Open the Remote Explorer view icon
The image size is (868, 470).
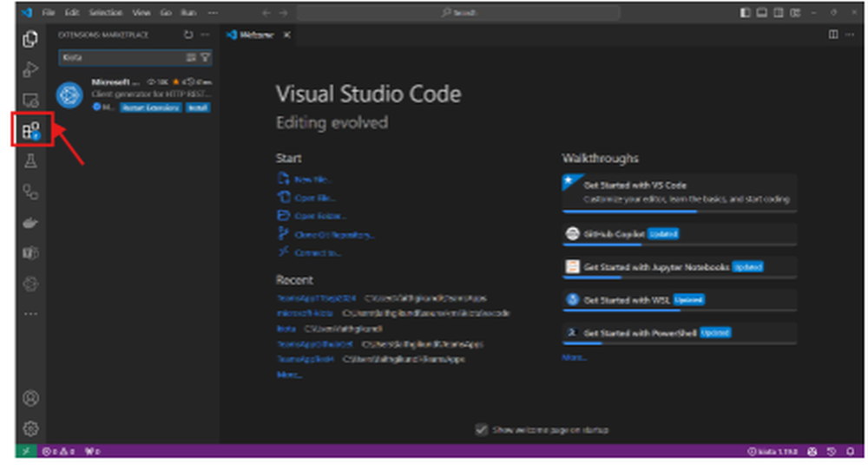click(x=31, y=100)
